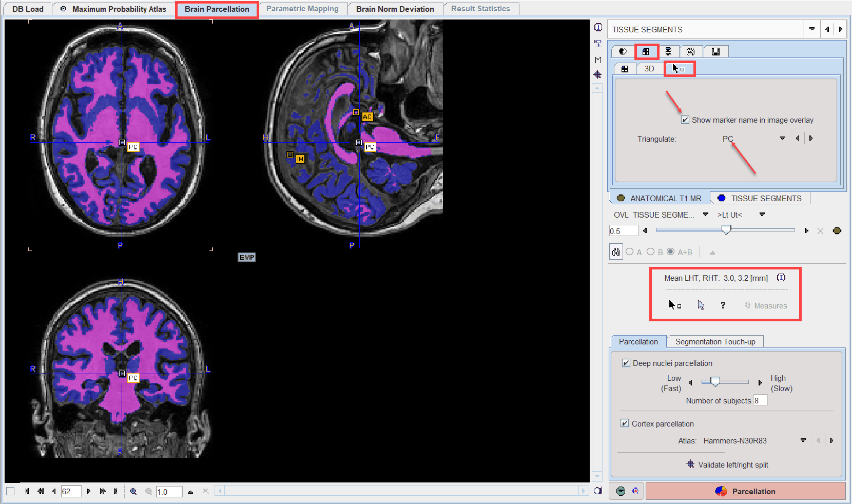
Task: Zoom in with the magnifier plus icon
Action: pos(133,491)
